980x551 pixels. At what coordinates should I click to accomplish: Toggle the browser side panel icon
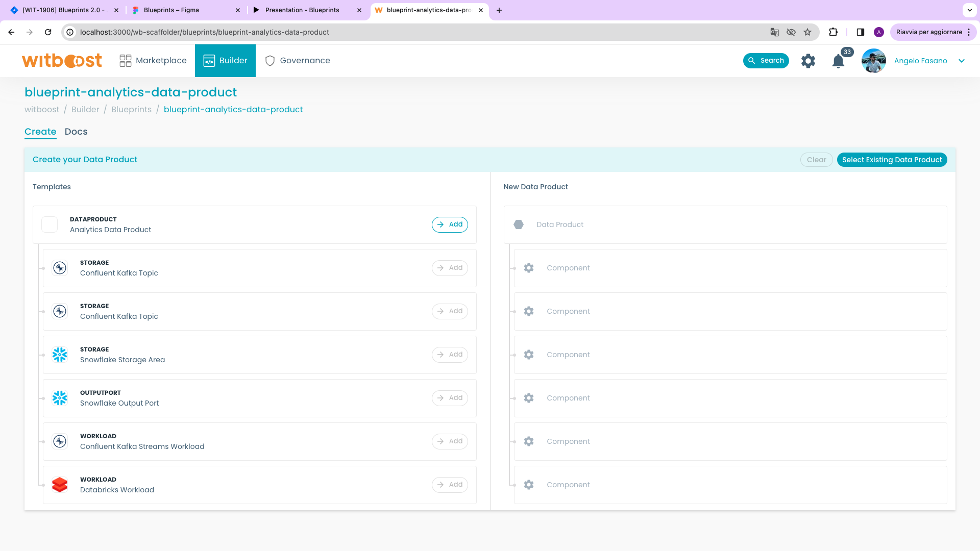861,32
